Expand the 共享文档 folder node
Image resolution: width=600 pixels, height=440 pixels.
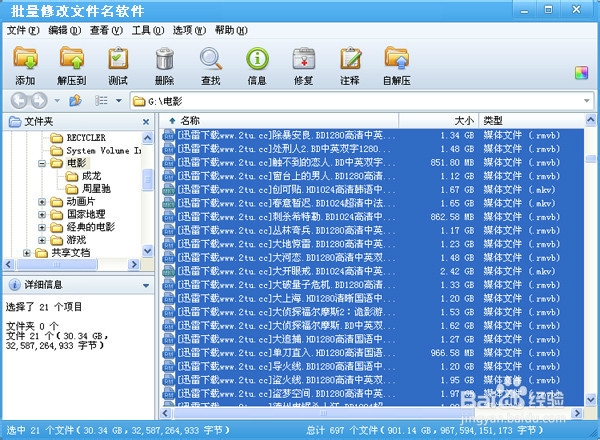pos(26,253)
